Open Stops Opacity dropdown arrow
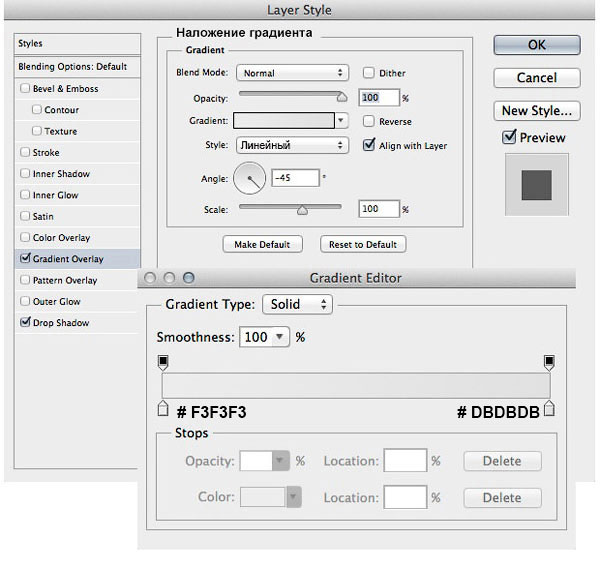600x569 pixels. (280, 461)
